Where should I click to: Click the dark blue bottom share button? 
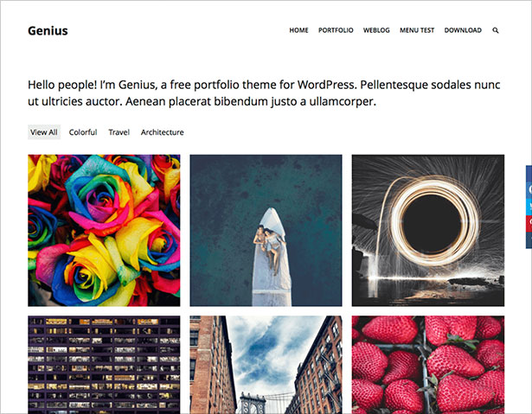(529, 240)
